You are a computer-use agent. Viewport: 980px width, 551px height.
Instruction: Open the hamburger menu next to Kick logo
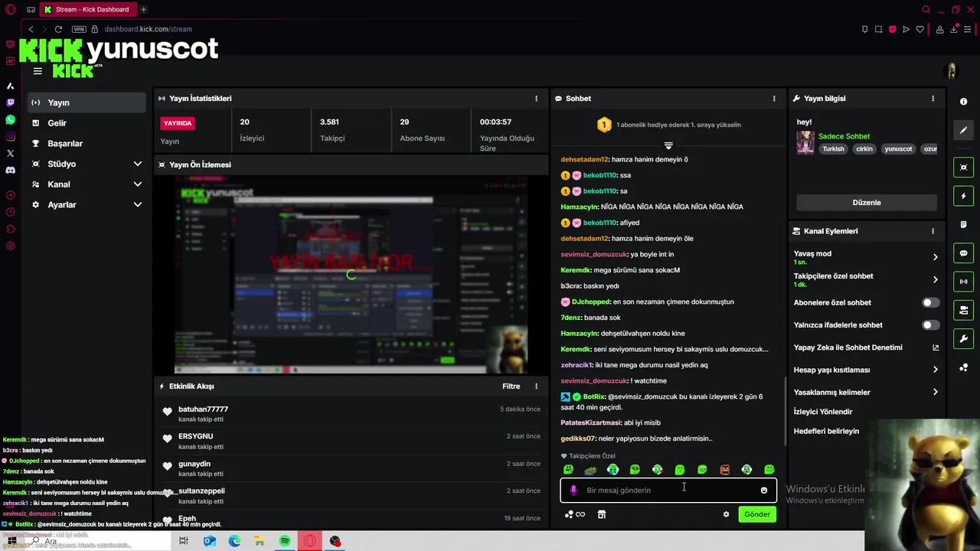tap(38, 71)
